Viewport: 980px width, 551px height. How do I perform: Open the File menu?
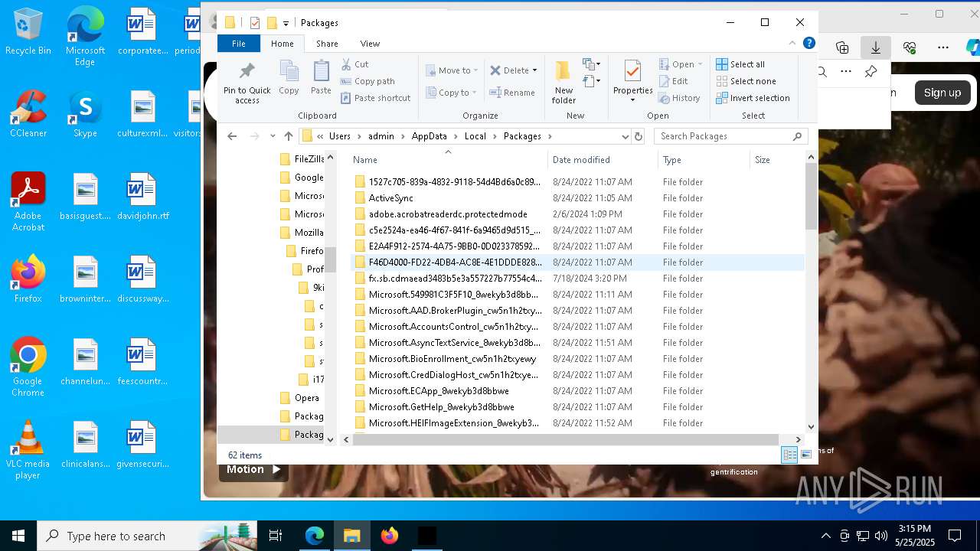(239, 44)
